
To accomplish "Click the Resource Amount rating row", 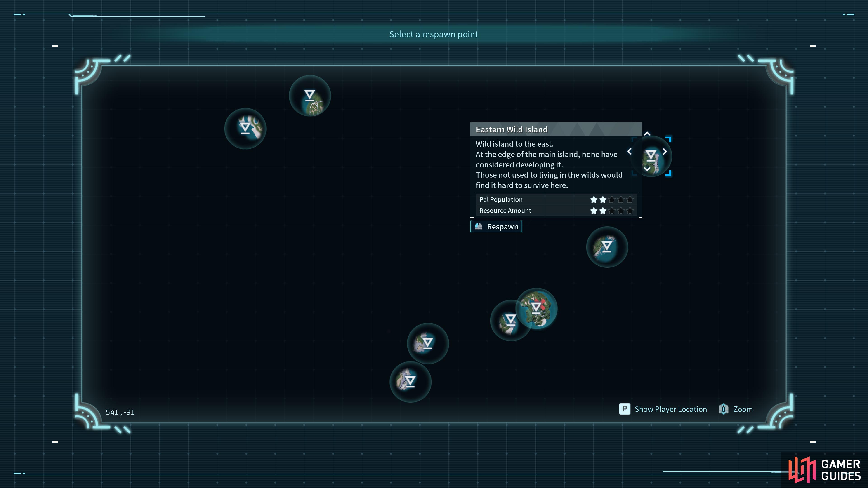I will [x=556, y=211].
